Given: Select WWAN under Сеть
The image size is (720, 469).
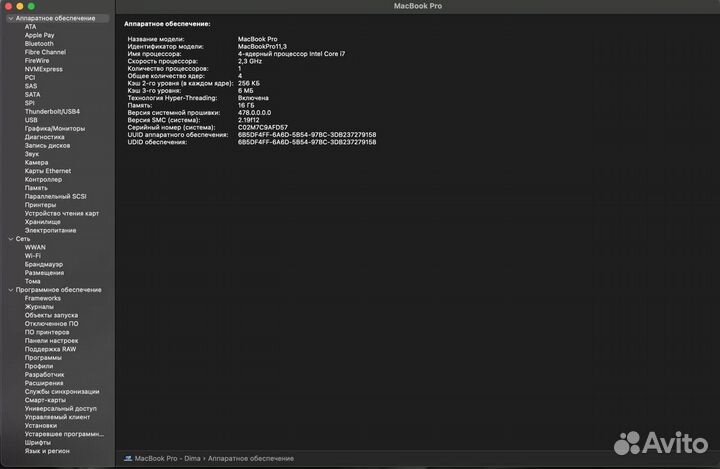Looking at the screenshot, I should (35, 248).
